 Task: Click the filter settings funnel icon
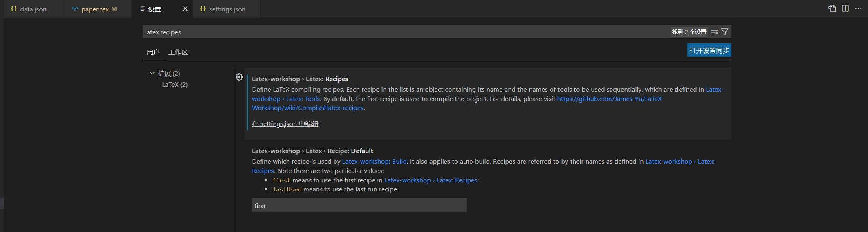coord(725,32)
